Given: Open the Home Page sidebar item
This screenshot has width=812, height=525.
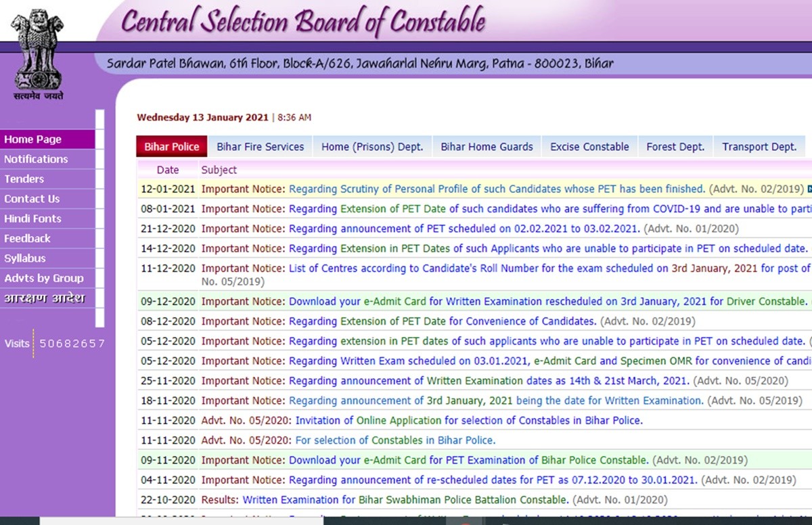Looking at the screenshot, I should pyautogui.click(x=33, y=139).
